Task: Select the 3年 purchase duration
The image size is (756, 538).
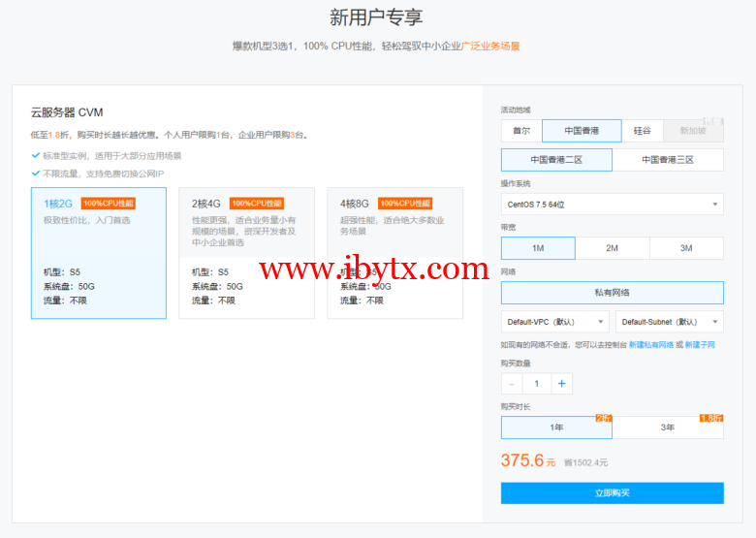Action: (668, 427)
